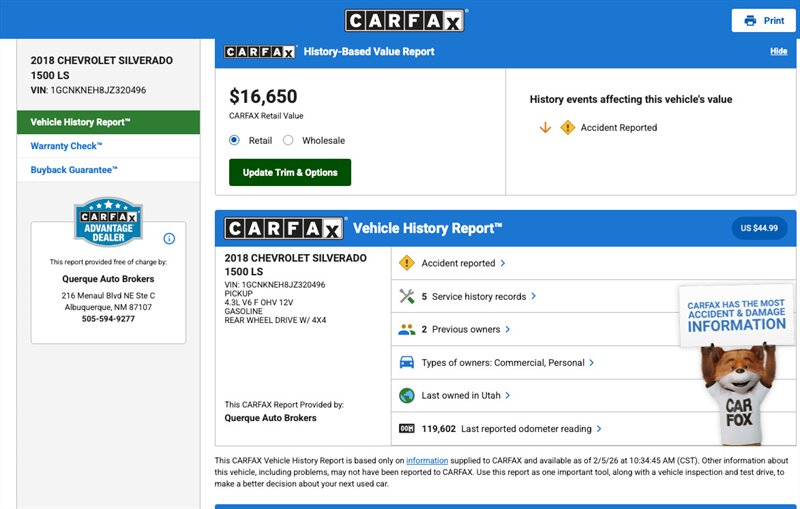Screen dimensions: 800x509
Task: Open the Buyback Guarantee sidebar tab
Action: [74, 170]
